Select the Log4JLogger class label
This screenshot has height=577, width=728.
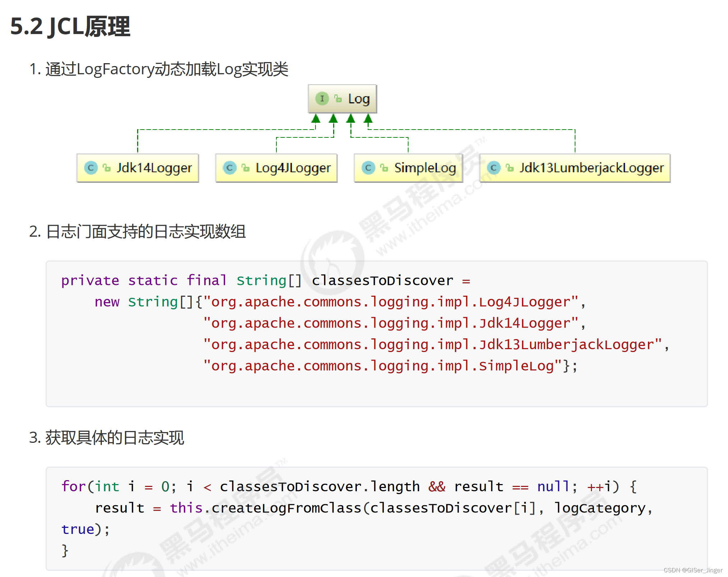point(293,168)
